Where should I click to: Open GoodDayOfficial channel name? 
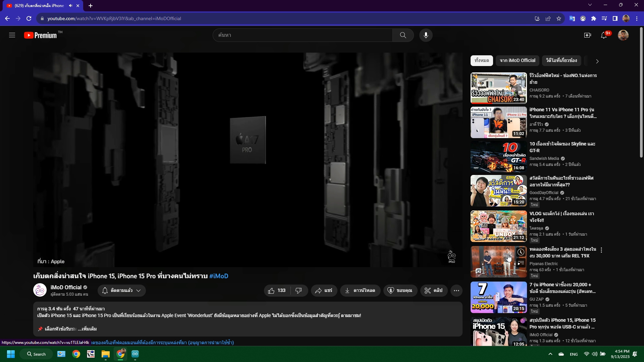click(x=544, y=193)
